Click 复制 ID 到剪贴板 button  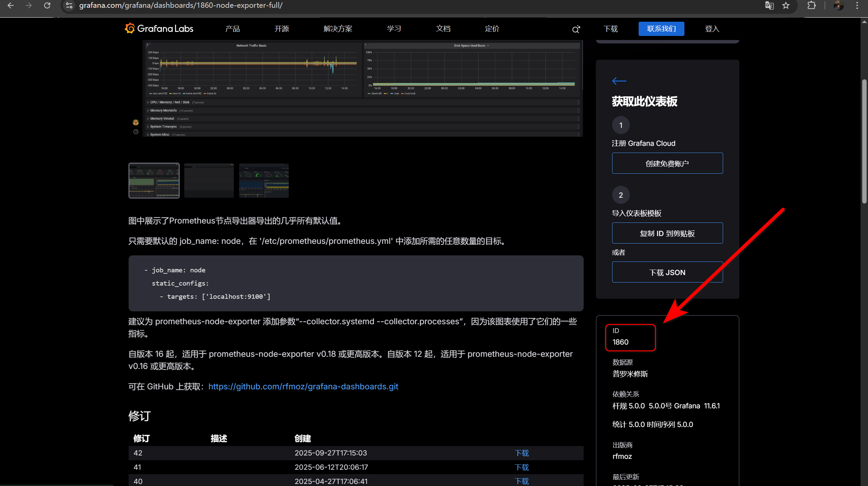(667, 233)
